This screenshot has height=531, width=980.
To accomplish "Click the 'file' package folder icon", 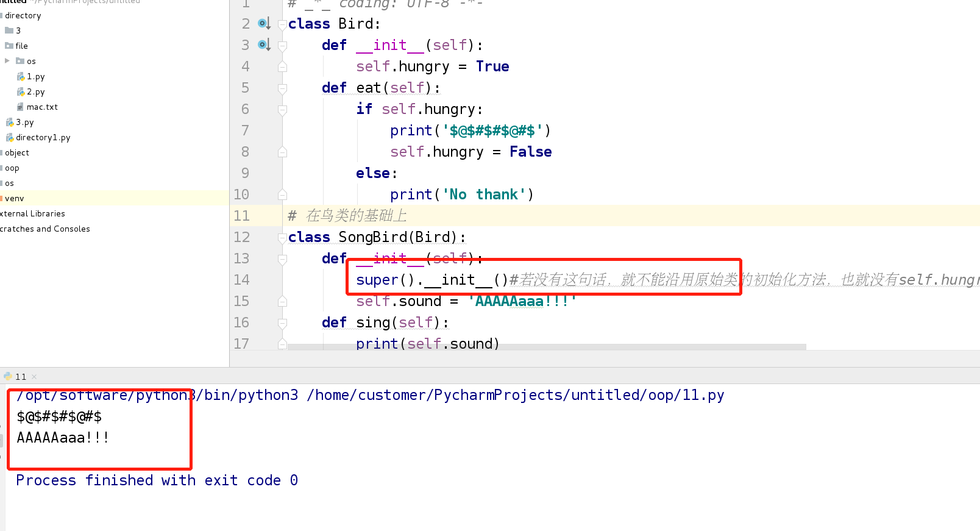I will tap(9, 46).
